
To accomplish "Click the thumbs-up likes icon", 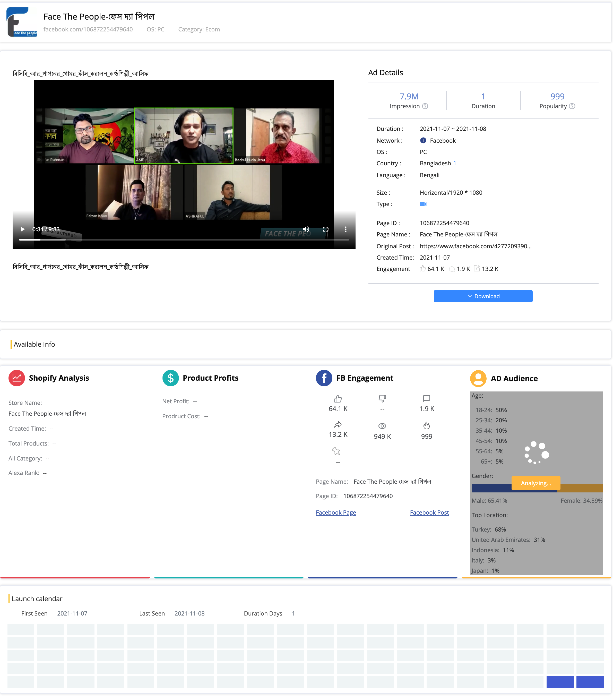I will coord(338,399).
